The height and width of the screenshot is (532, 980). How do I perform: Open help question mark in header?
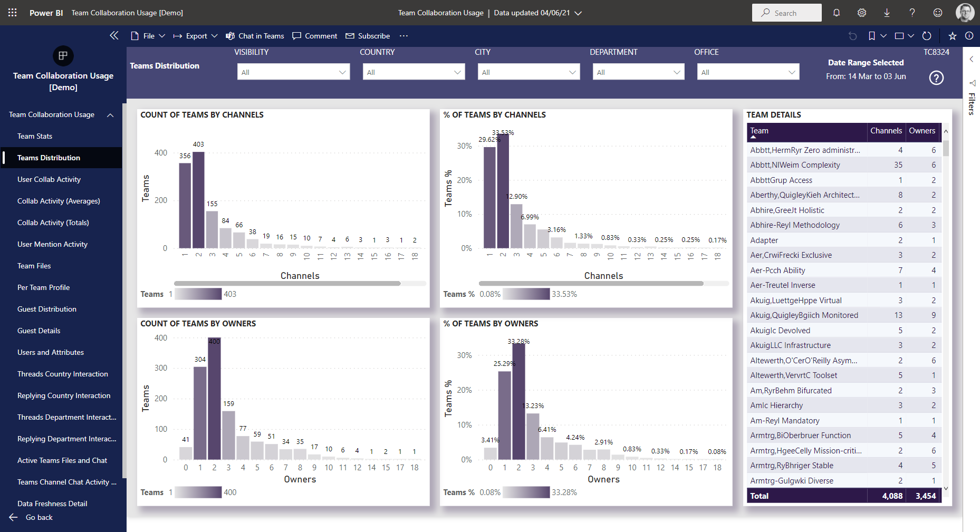[x=912, y=13]
